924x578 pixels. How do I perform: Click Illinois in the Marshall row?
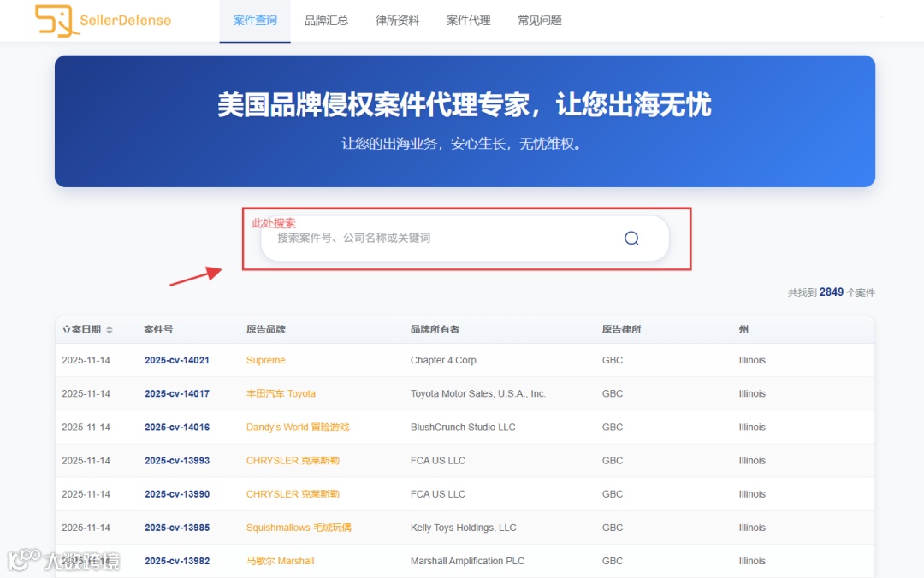tap(752, 561)
